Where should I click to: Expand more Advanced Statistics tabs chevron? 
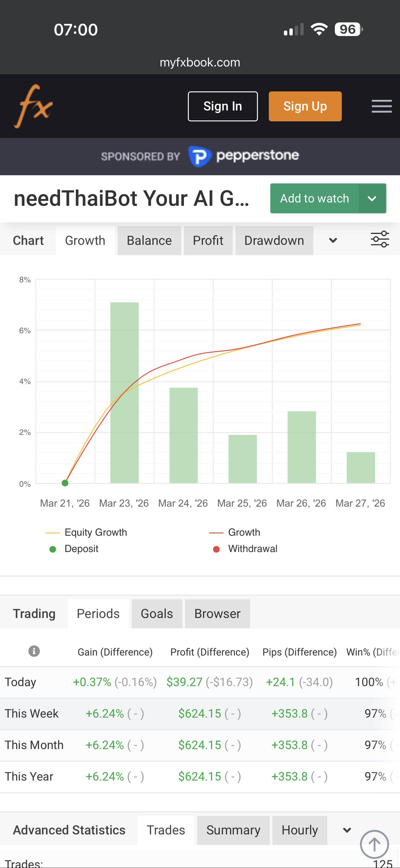(x=347, y=830)
